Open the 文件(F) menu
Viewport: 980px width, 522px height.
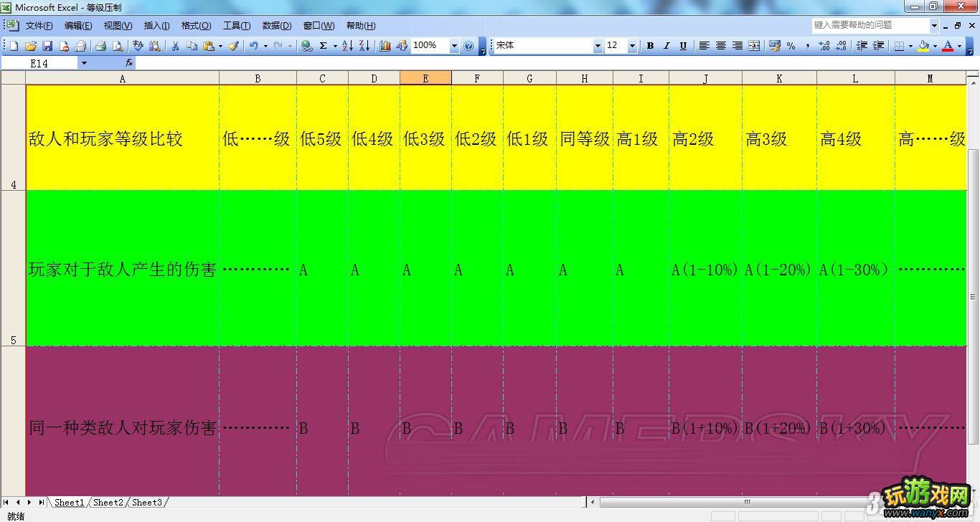39,26
